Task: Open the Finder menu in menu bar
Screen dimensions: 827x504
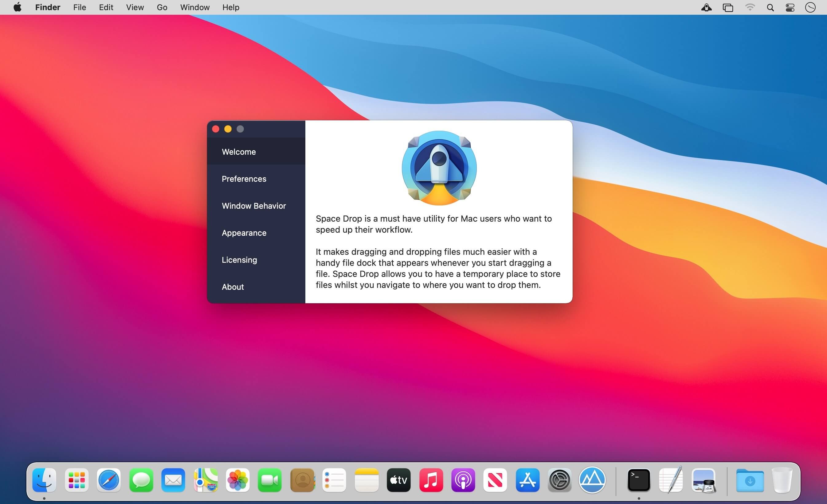Action: point(48,7)
